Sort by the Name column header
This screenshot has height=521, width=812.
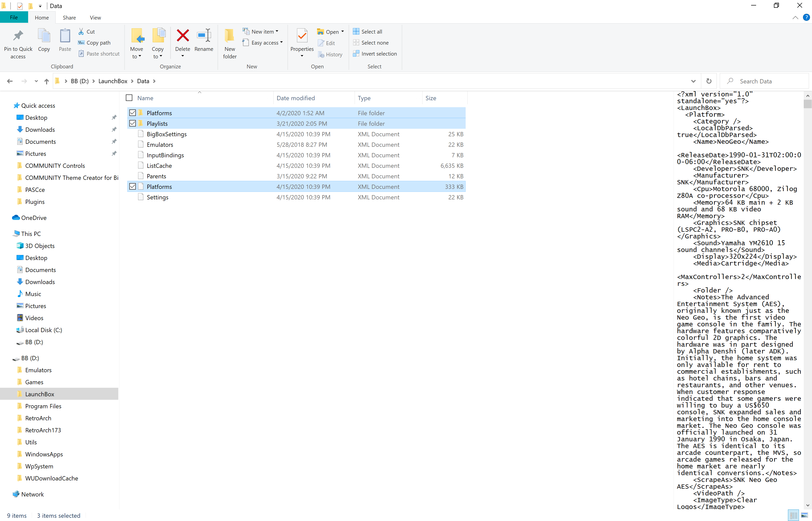[x=199, y=98]
